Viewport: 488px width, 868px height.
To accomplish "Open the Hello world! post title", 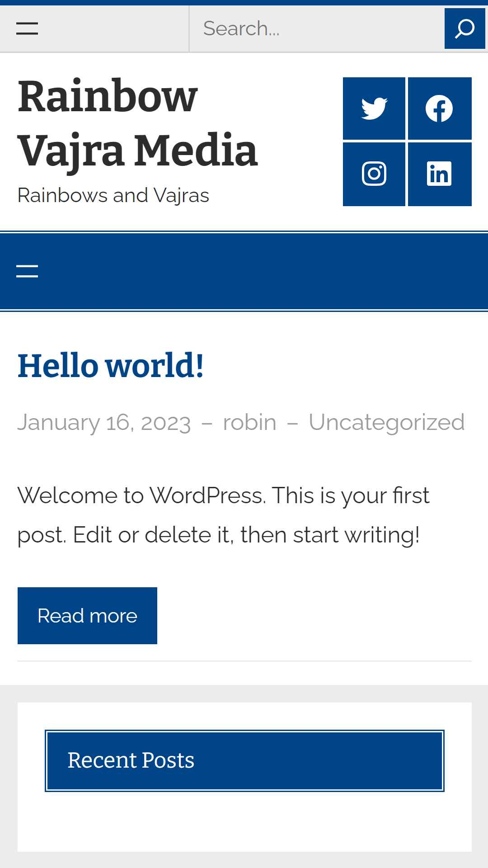I will [x=111, y=365].
